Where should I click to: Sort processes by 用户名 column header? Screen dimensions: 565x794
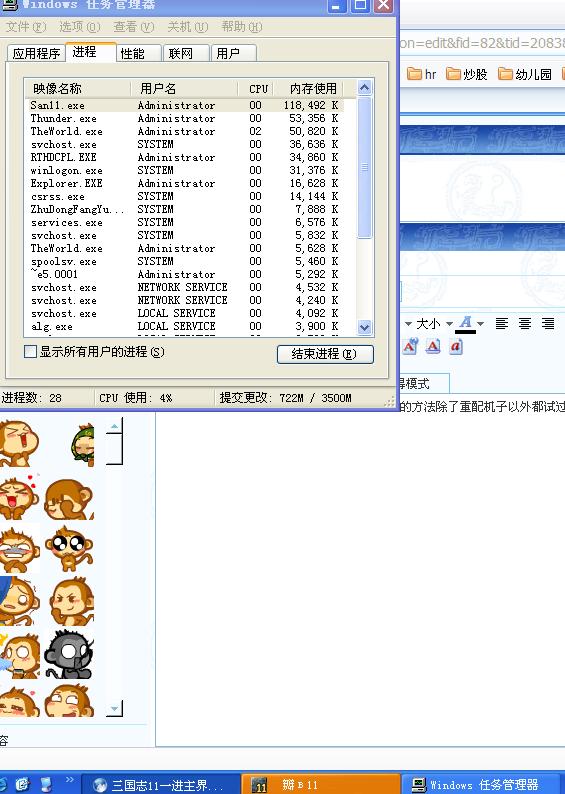point(184,89)
